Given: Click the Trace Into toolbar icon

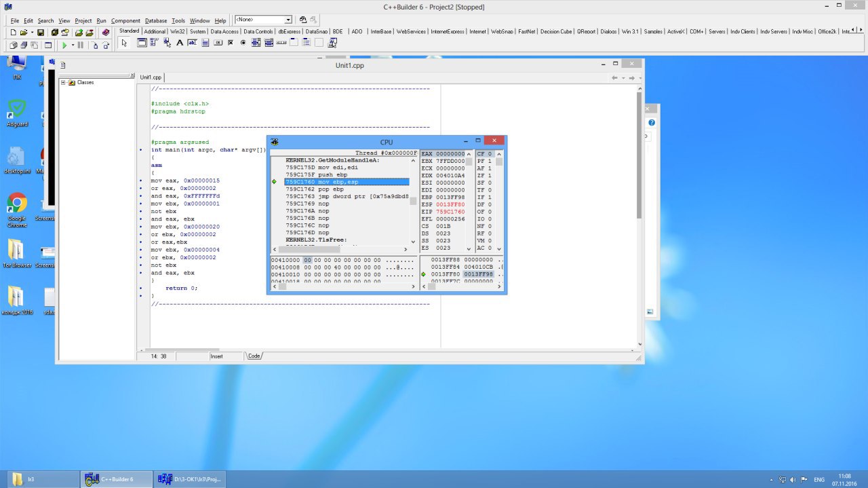Looking at the screenshot, I should tap(95, 45).
